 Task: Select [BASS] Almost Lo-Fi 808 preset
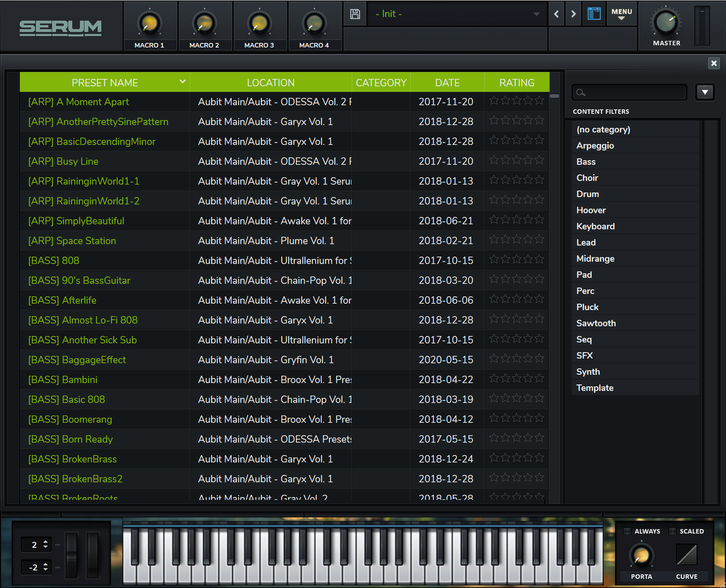[x=83, y=320]
